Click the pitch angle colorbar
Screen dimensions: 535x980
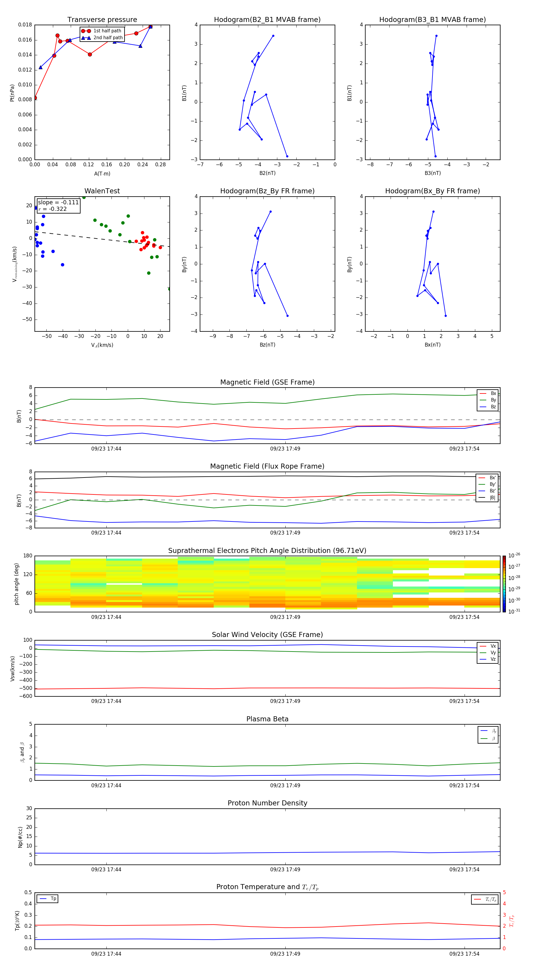click(x=504, y=584)
